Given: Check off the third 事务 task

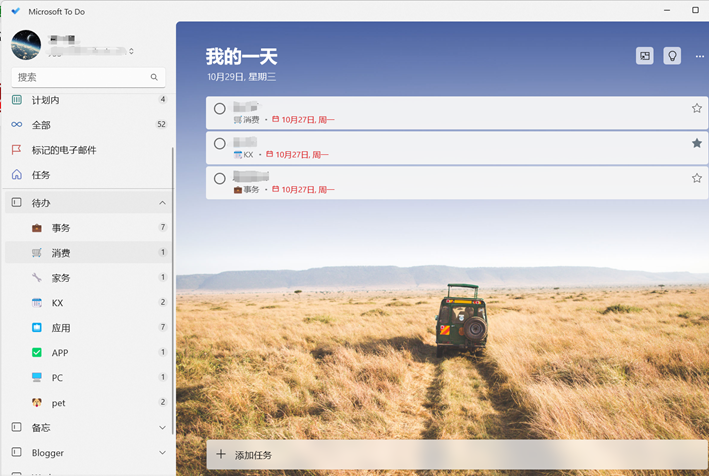Looking at the screenshot, I should pos(220,179).
